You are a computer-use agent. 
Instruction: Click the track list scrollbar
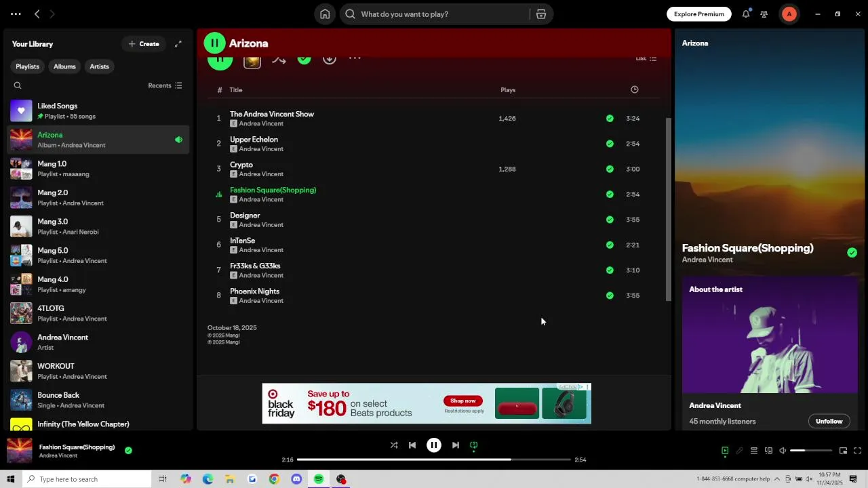tap(668, 209)
